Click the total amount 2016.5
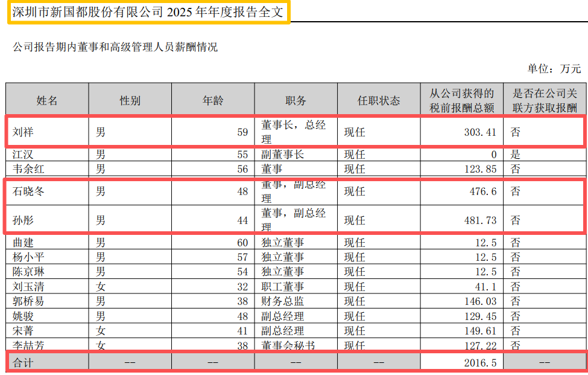This screenshot has width=588, height=375. (480, 362)
